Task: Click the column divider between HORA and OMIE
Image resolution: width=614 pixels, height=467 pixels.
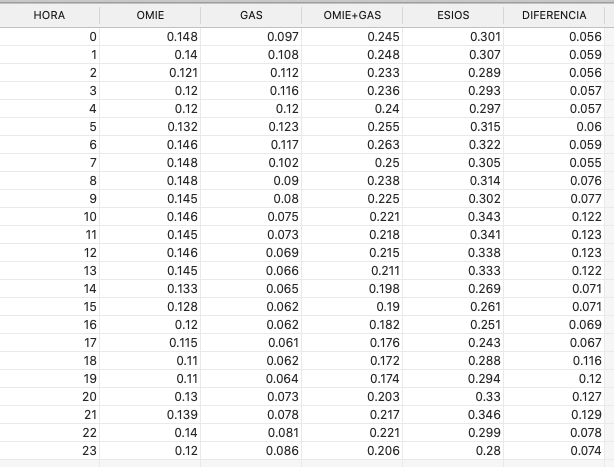Action: tap(99, 15)
